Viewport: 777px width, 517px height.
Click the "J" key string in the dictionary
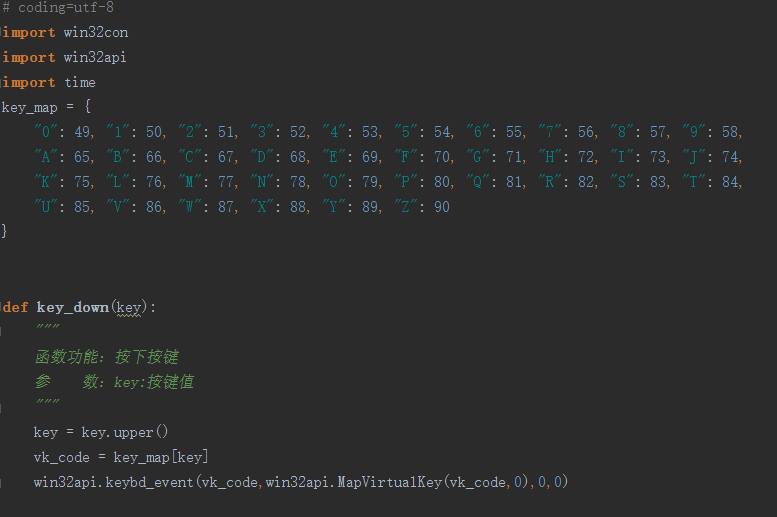click(x=692, y=157)
